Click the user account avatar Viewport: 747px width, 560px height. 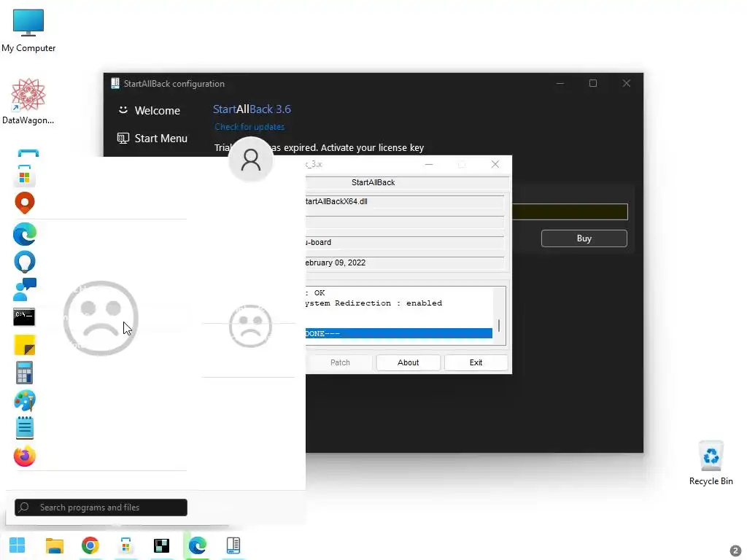pos(251,160)
